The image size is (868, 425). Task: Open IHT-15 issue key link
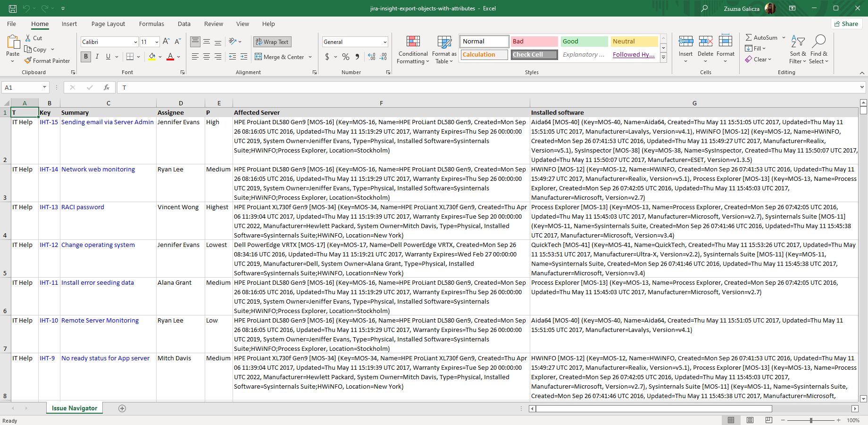(x=49, y=122)
